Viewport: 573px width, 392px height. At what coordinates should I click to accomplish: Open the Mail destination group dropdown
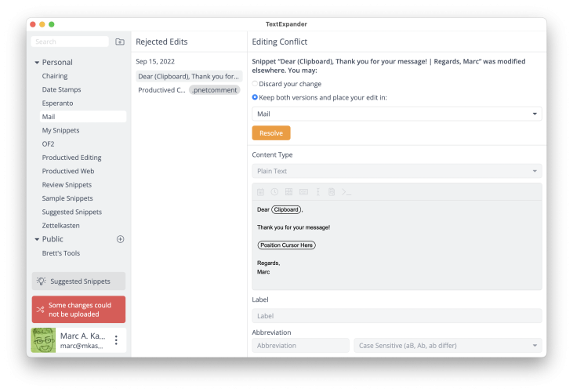397,114
